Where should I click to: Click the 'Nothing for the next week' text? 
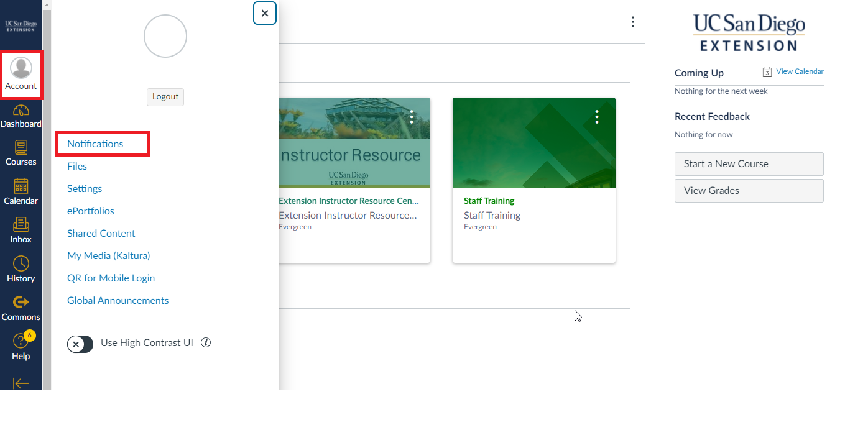(x=721, y=91)
